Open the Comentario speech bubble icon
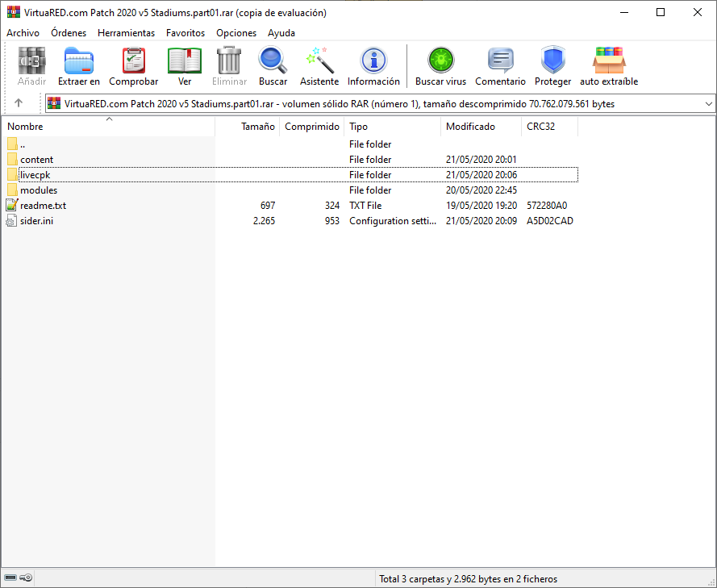Viewport: 717px width, 588px height. pos(500,60)
